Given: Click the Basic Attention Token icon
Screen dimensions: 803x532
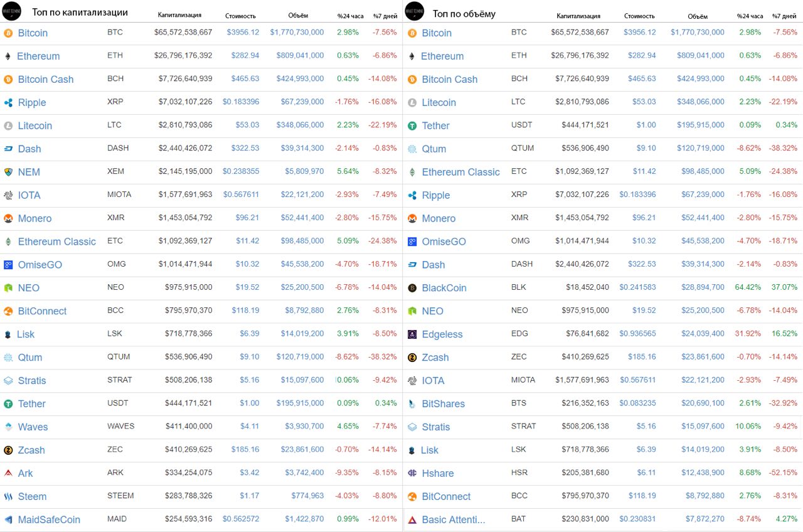Looking at the screenshot, I should click(x=412, y=519).
